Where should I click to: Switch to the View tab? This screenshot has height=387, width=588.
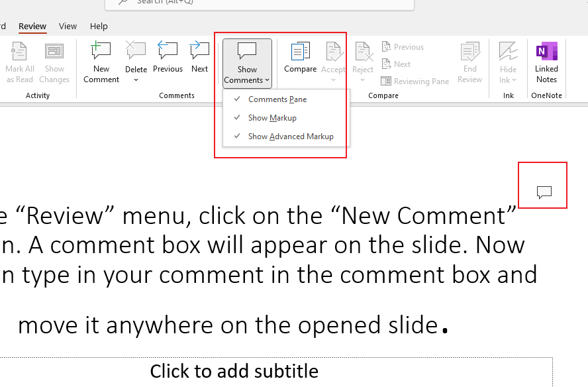pos(68,26)
